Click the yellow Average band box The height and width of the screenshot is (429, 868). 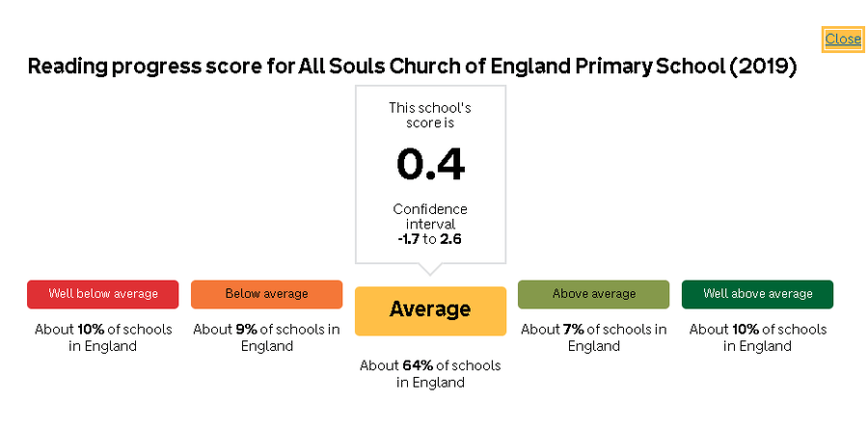[x=431, y=310]
